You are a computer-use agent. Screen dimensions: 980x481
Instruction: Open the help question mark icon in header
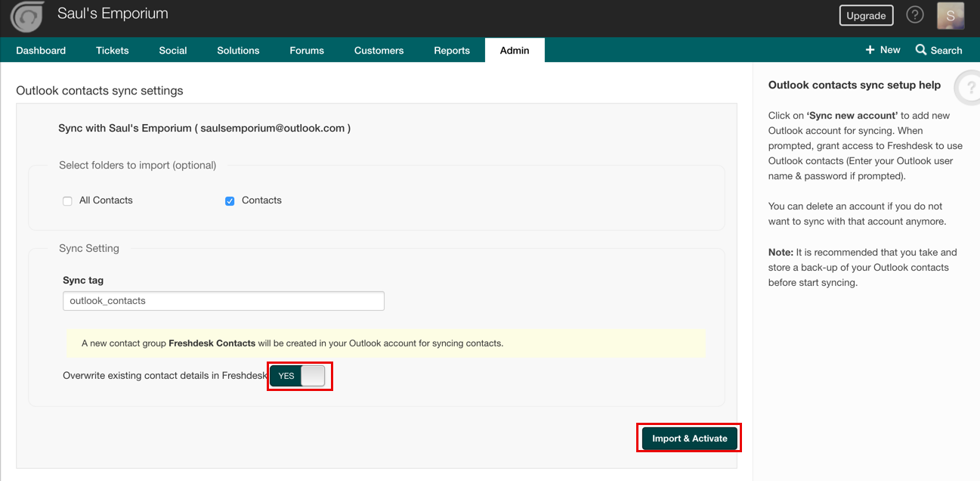click(x=915, y=15)
